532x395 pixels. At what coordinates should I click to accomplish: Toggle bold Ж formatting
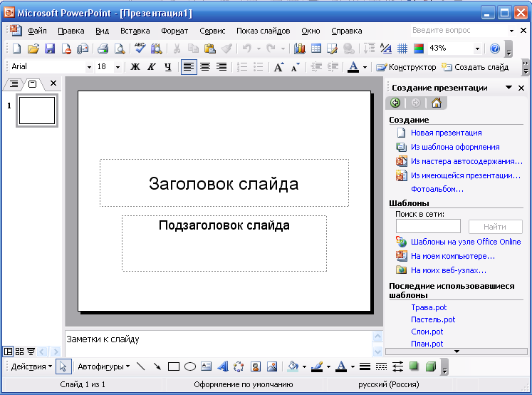pyautogui.click(x=135, y=67)
